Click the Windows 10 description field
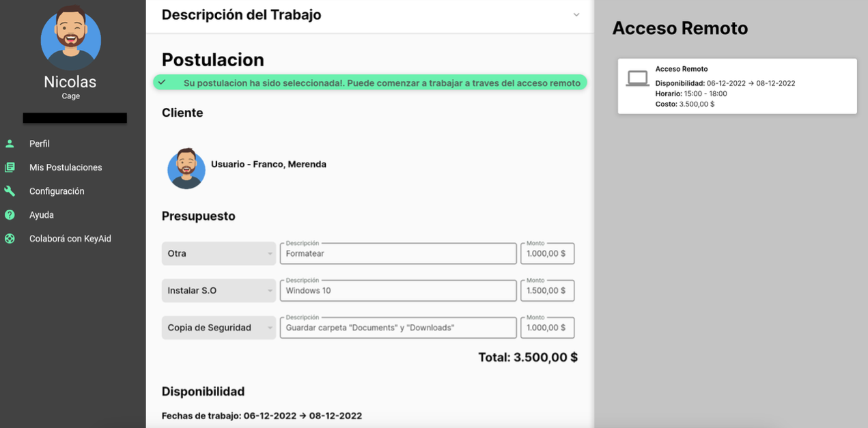 point(398,290)
